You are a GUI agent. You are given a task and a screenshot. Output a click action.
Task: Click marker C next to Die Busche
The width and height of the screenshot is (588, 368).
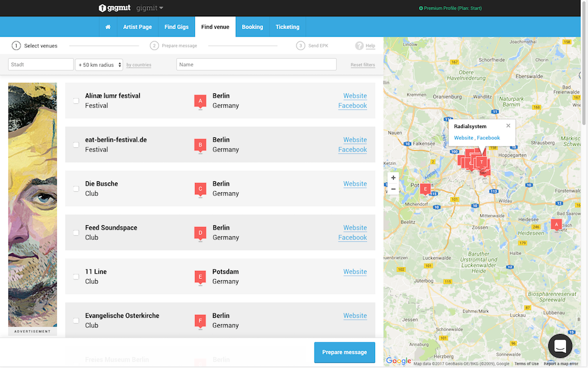click(x=201, y=189)
